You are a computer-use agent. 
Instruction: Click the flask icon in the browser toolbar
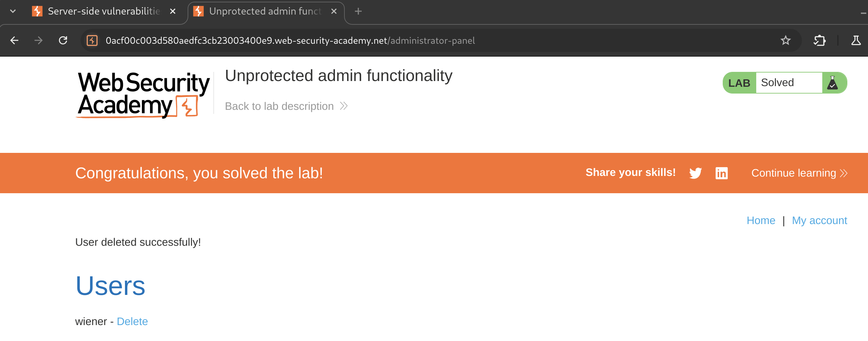point(856,41)
